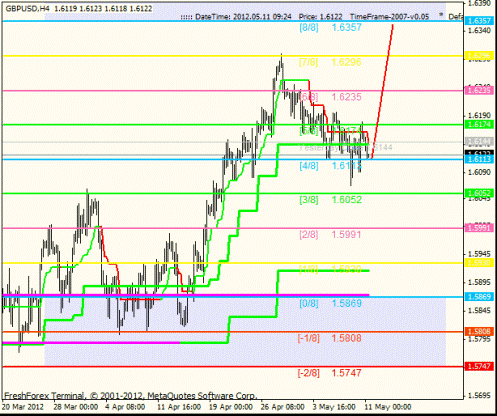Click the orange 1.5808 price tag on axis

(479, 332)
